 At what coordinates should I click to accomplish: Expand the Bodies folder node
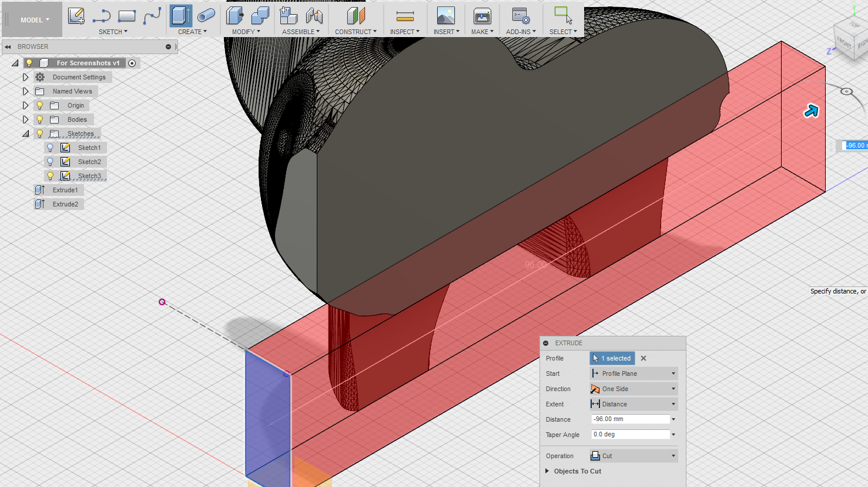point(25,119)
